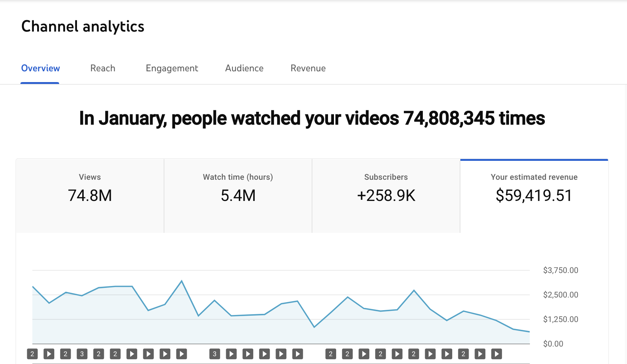
Task: Open the Engagement tab
Action: click(x=172, y=68)
